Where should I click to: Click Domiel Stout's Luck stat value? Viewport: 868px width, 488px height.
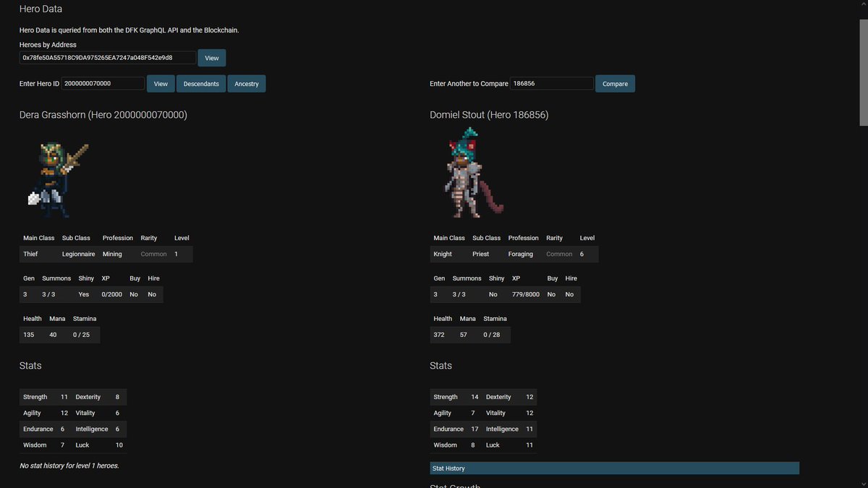click(529, 445)
